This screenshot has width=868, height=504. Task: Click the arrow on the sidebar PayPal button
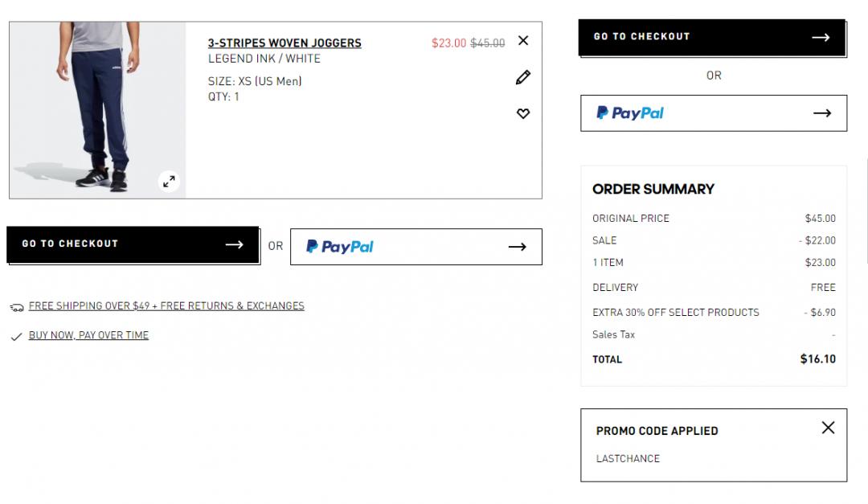click(822, 113)
